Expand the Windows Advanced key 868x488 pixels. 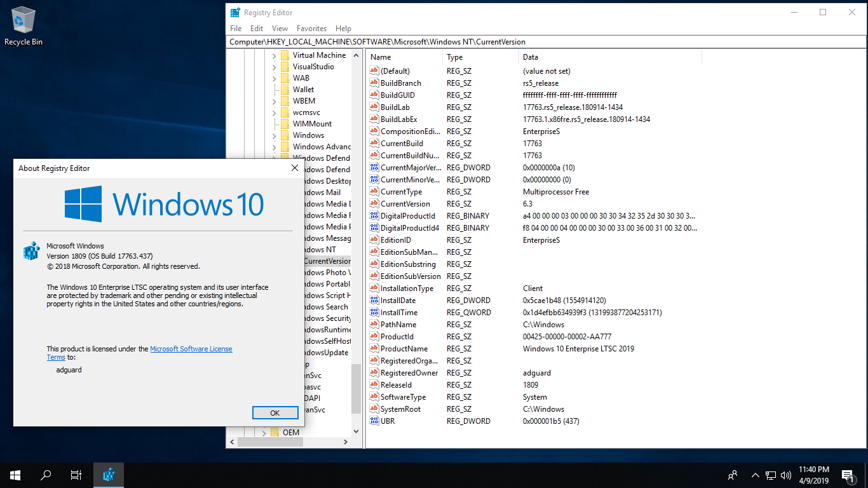coord(275,147)
